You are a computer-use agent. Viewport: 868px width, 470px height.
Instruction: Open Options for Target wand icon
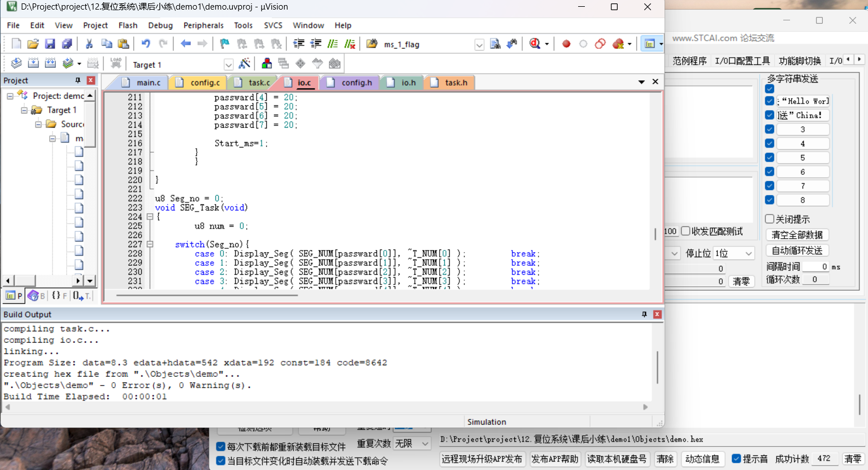click(244, 64)
